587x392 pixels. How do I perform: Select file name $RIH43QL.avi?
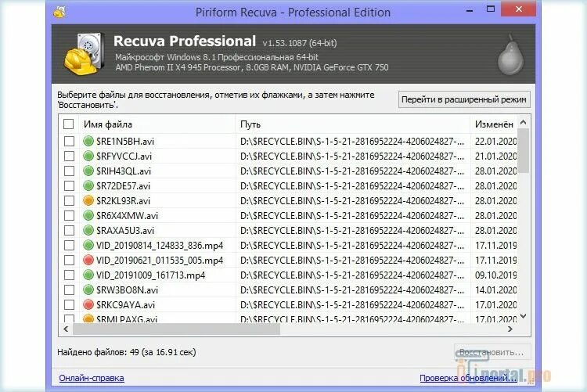[124, 171]
